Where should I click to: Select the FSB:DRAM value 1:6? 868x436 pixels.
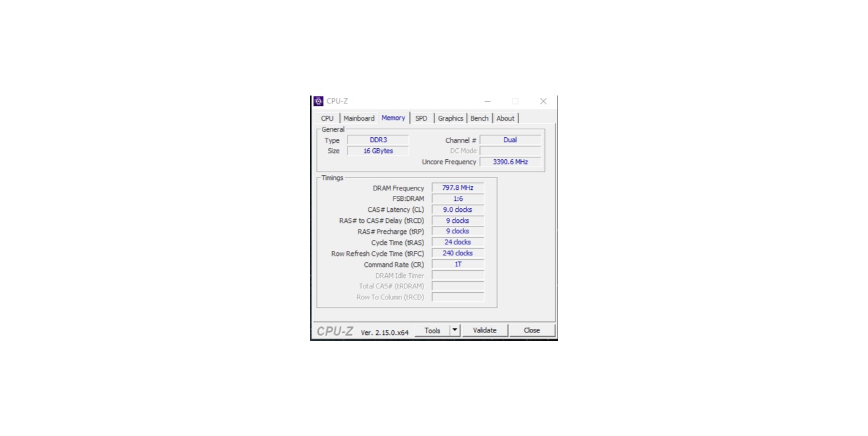tap(458, 198)
